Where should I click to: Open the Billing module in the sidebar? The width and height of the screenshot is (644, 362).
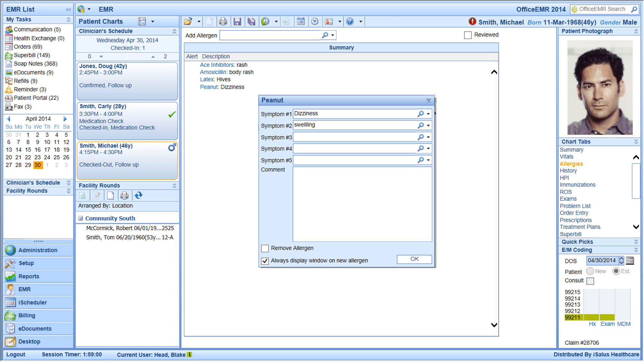[27, 315]
